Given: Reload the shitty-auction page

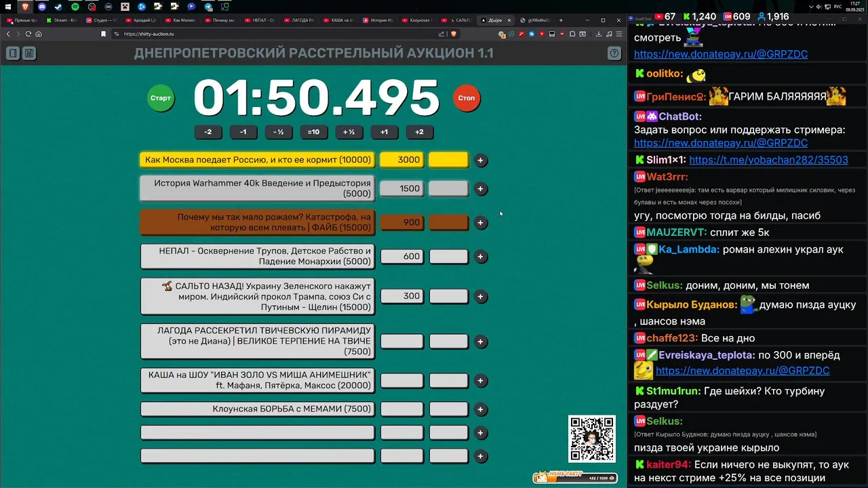Looking at the screenshot, I should coord(28,34).
